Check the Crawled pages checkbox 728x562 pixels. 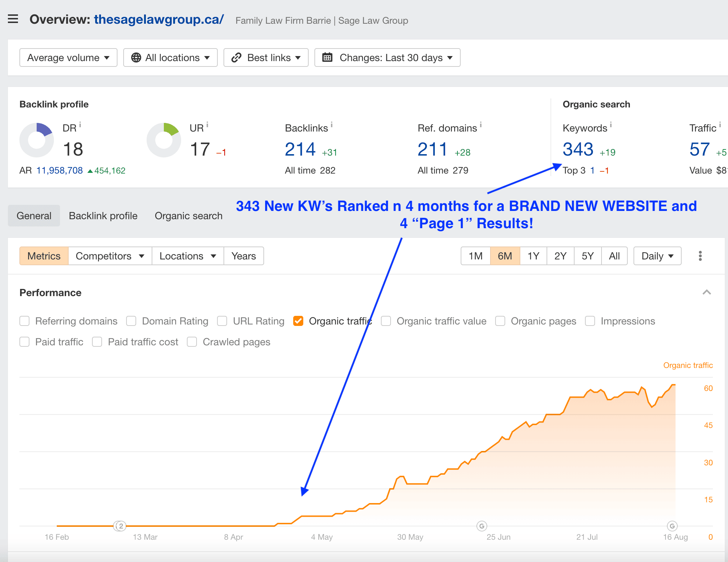click(x=192, y=342)
